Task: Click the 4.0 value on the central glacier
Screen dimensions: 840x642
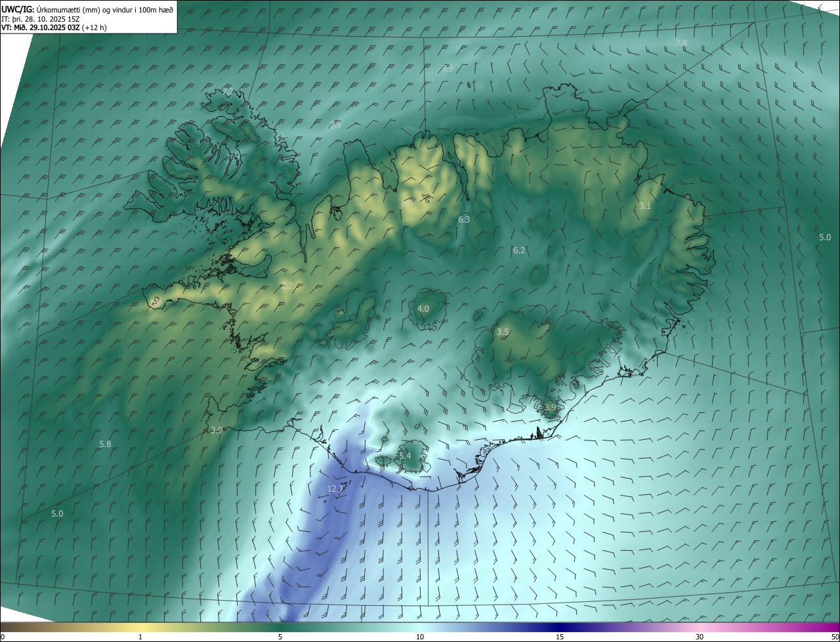Action: (423, 309)
